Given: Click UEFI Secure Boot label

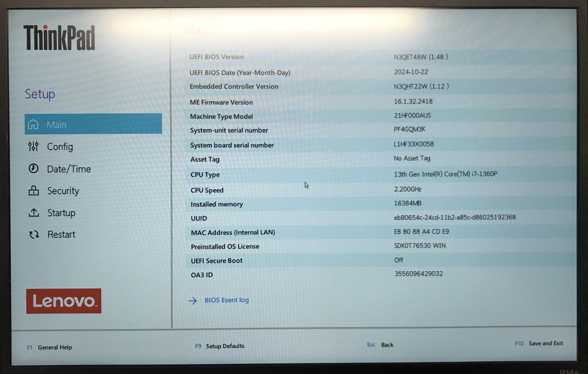Looking at the screenshot, I should (x=217, y=260).
